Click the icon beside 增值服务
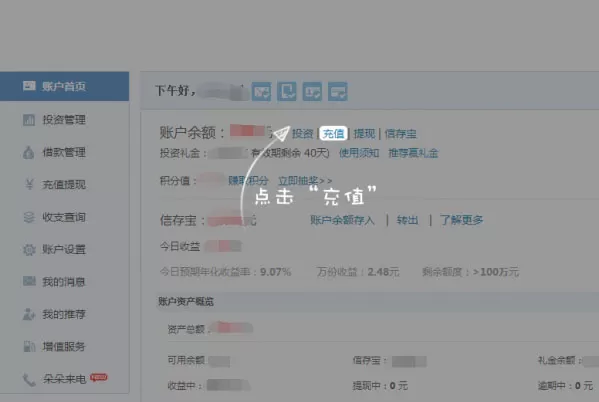This screenshot has width=599, height=402. coord(29,346)
